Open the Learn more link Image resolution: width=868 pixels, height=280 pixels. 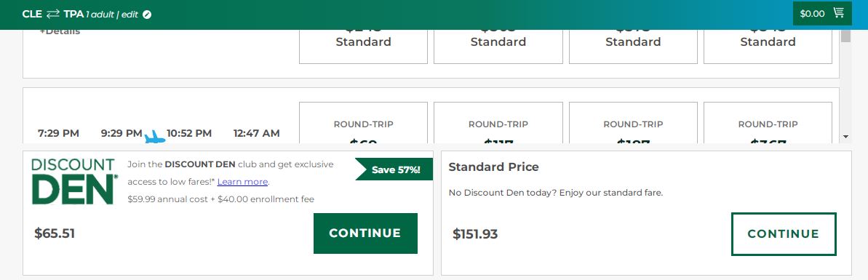click(242, 182)
